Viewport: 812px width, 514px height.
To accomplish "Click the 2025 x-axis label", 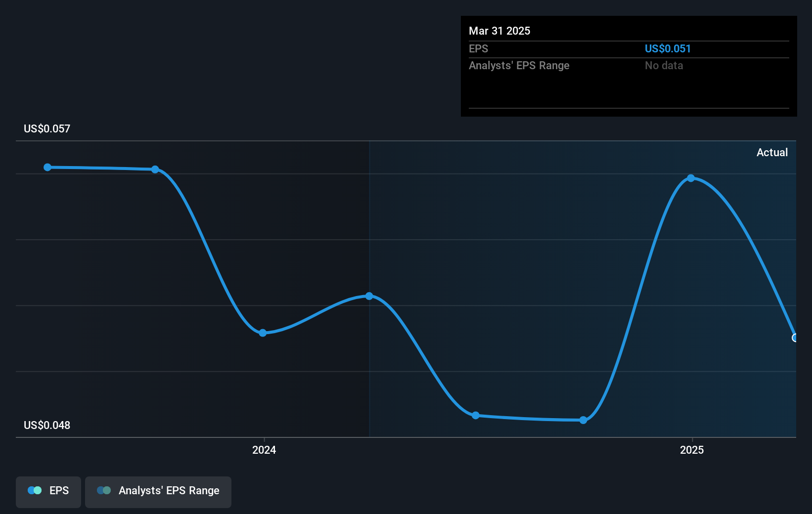I will point(692,450).
